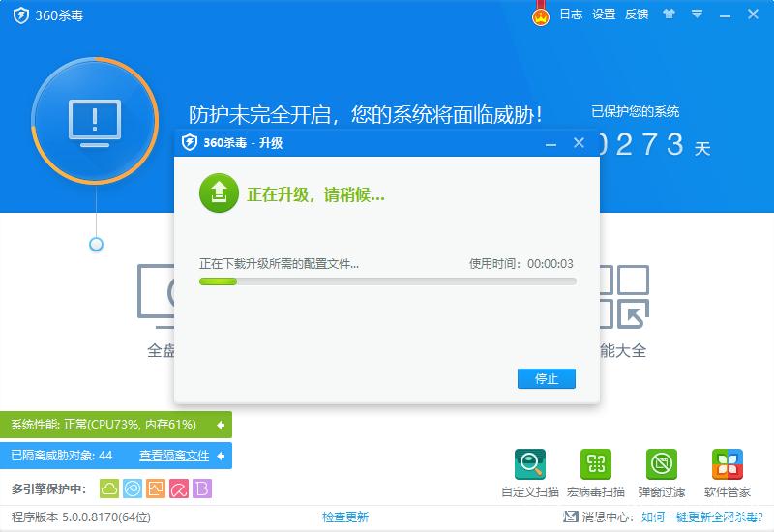Screen dimensions: 774x532
Task: Minimize the main 360杀毒 window
Action: pos(725,15)
